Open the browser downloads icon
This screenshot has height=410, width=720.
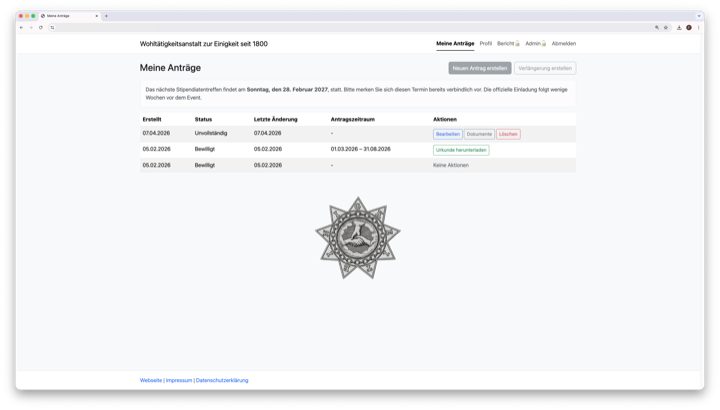tap(679, 27)
